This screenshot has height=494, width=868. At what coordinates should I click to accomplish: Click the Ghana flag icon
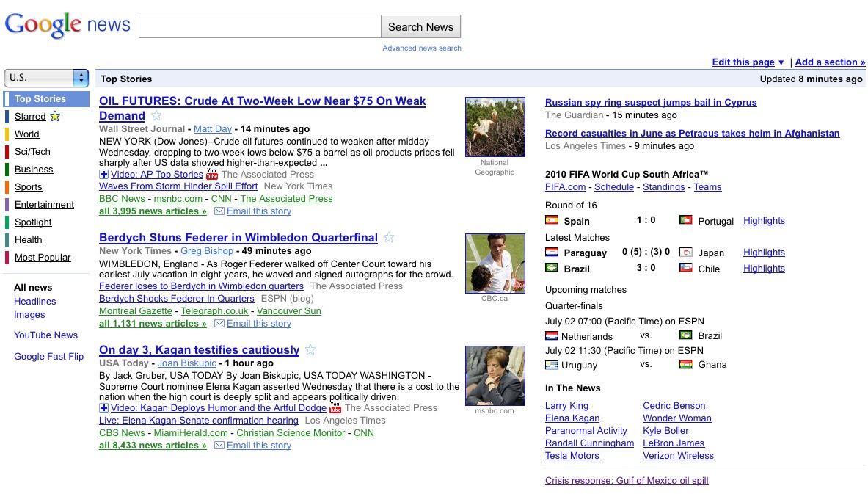click(x=686, y=364)
